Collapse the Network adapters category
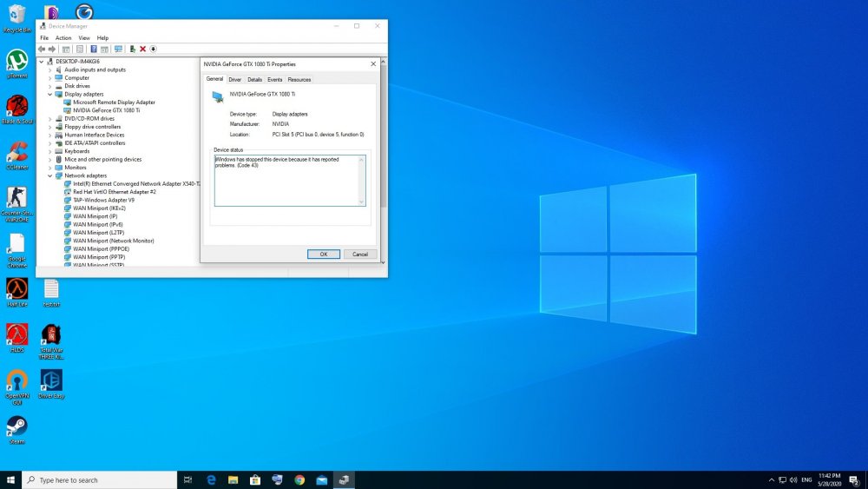 (49, 175)
